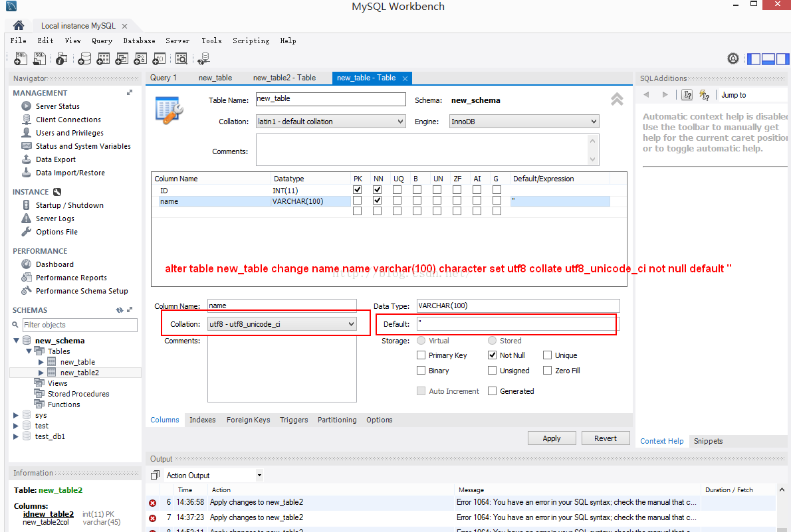Open the File menu
The height and width of the screenshot is (532, 791).
[18, 41]
